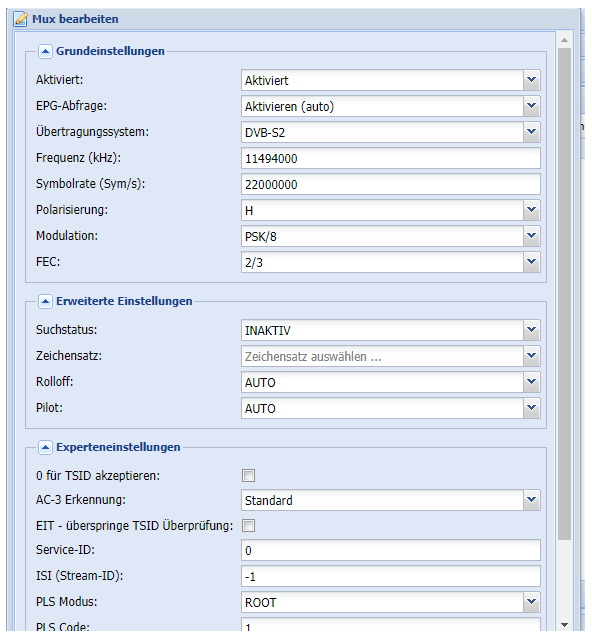Click the ISI (Stream-ID) input field

391,576
